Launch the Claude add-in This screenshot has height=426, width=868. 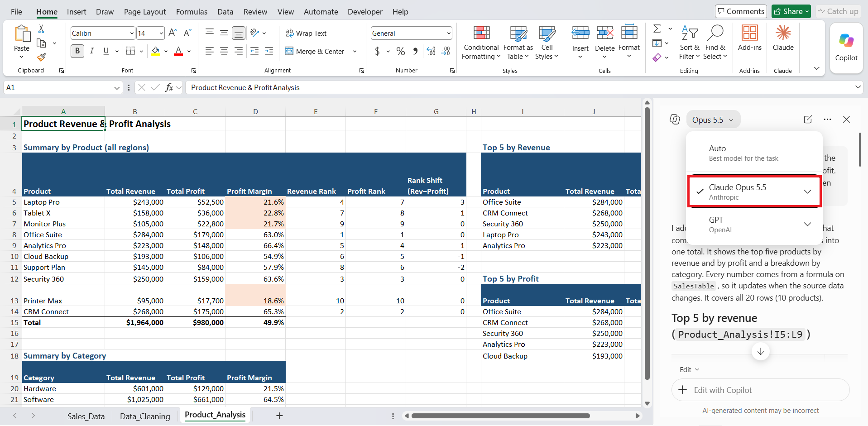point(783,38)
